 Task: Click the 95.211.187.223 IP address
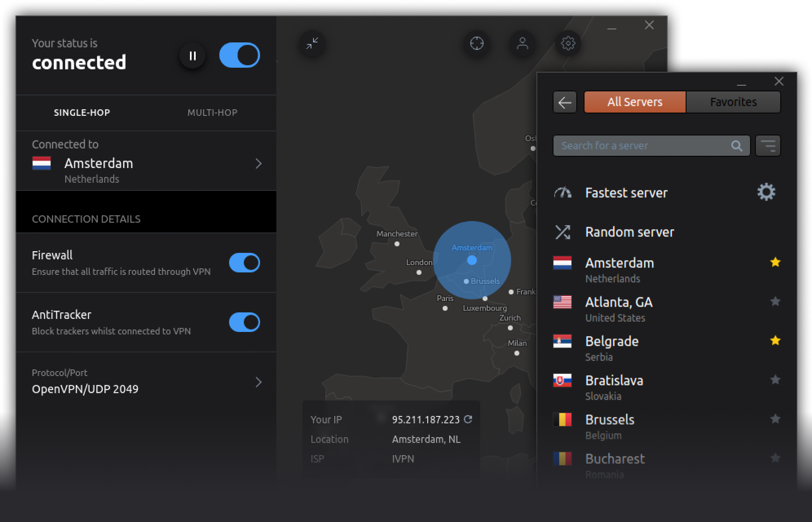click(426, 420)
